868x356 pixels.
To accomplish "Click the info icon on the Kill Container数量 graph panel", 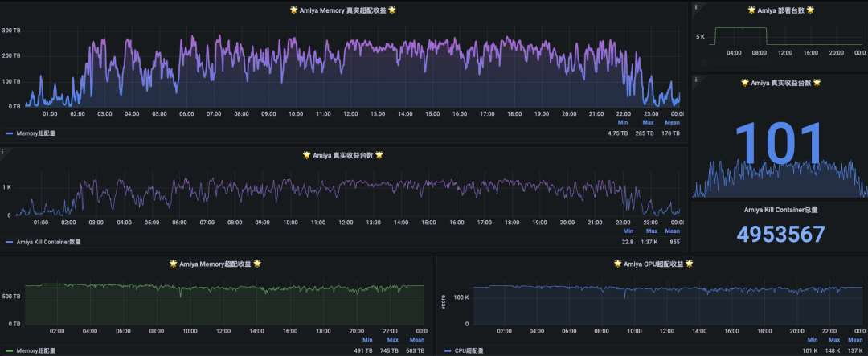I will (2, 152).
